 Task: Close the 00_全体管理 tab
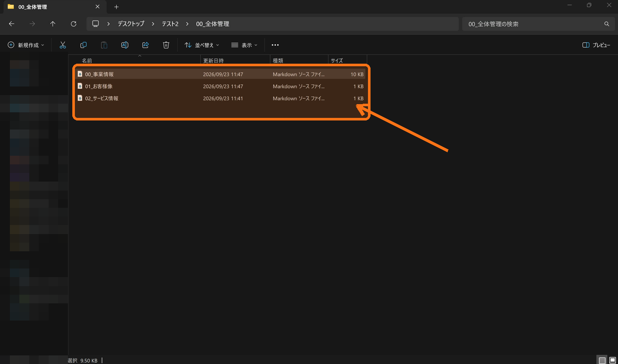click(98, 7)
